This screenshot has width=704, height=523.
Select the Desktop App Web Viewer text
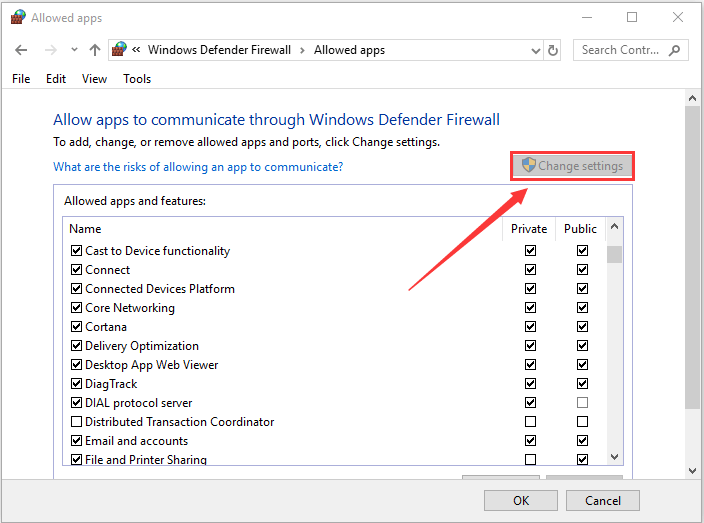tap(152, 365)
